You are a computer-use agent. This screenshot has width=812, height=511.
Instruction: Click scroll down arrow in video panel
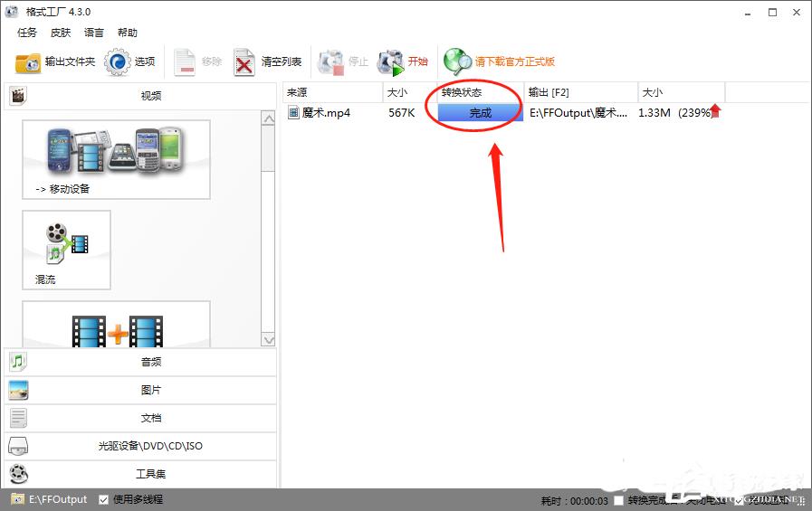[x=268, y=340]
